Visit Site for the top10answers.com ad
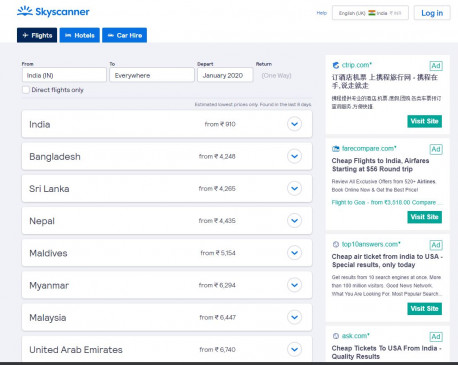 coord(424,309)
